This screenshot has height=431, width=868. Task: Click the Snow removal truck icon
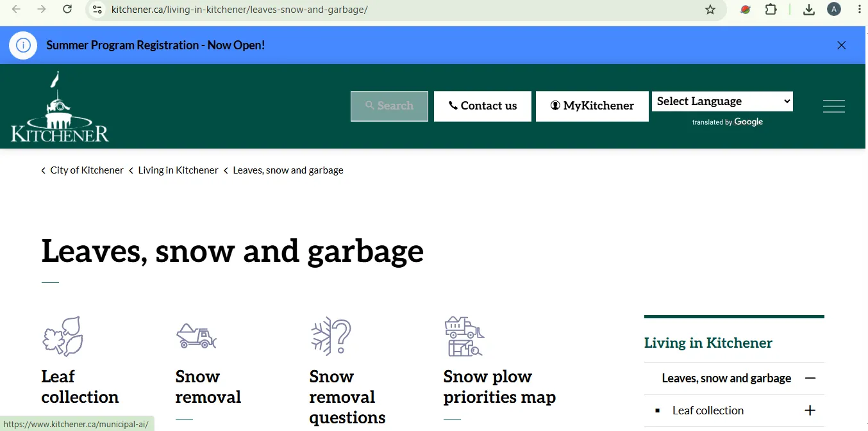(196, 336)
